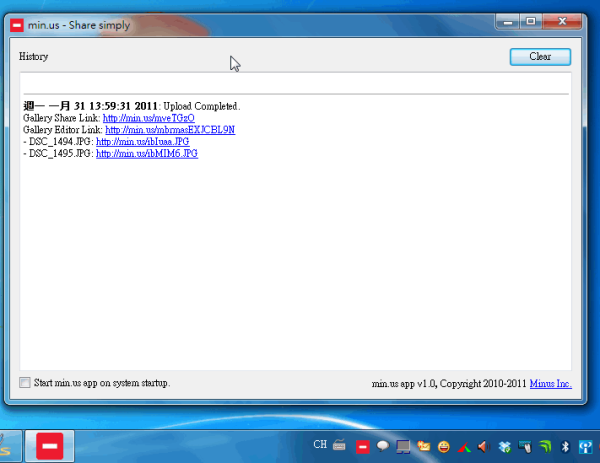Screen dimensions: 600x463
Task: Clear the upload history
Action: 540,57
